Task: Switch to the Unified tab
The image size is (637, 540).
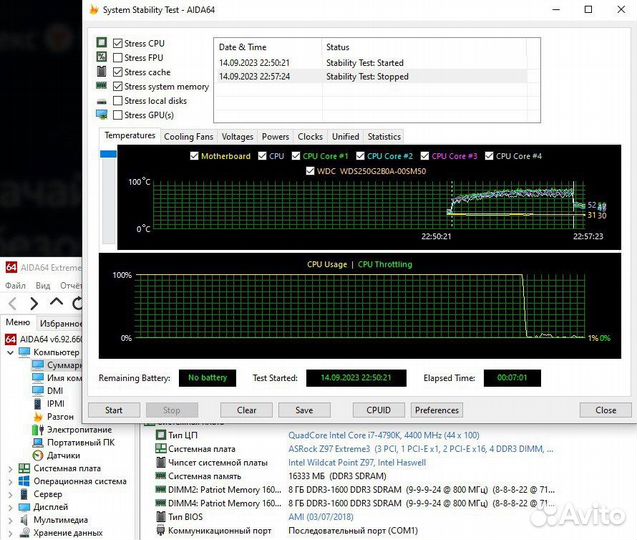Action: 345,137
